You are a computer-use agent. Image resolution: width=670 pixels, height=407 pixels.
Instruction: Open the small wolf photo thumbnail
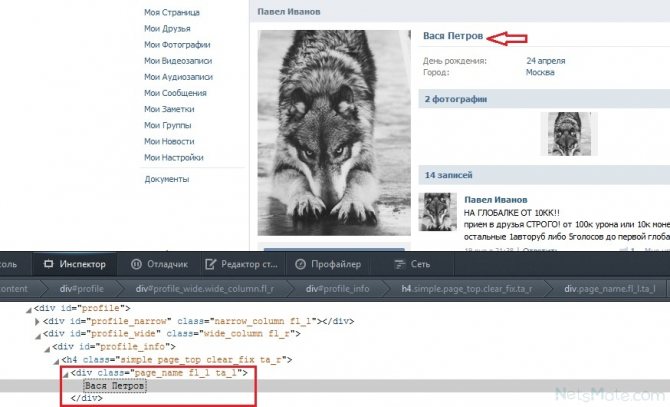point(569,134)
